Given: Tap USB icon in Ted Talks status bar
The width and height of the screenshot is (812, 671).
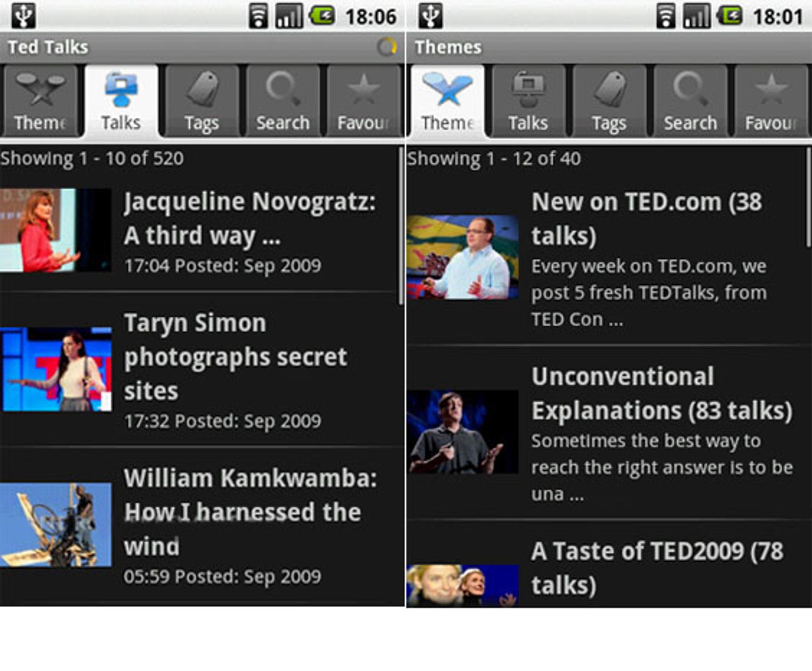Looking at the screenshot, I should [24, 16].
